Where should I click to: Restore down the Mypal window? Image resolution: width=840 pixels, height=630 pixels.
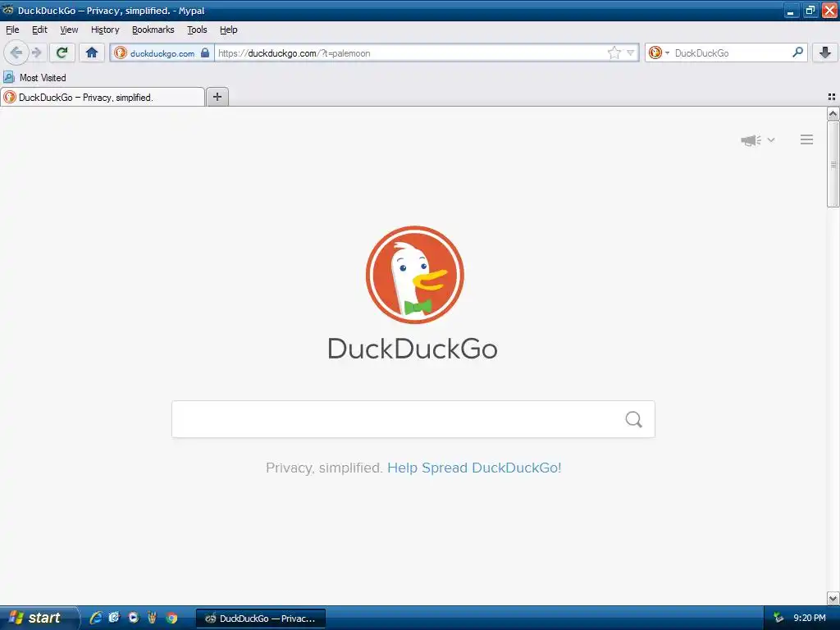810,10
